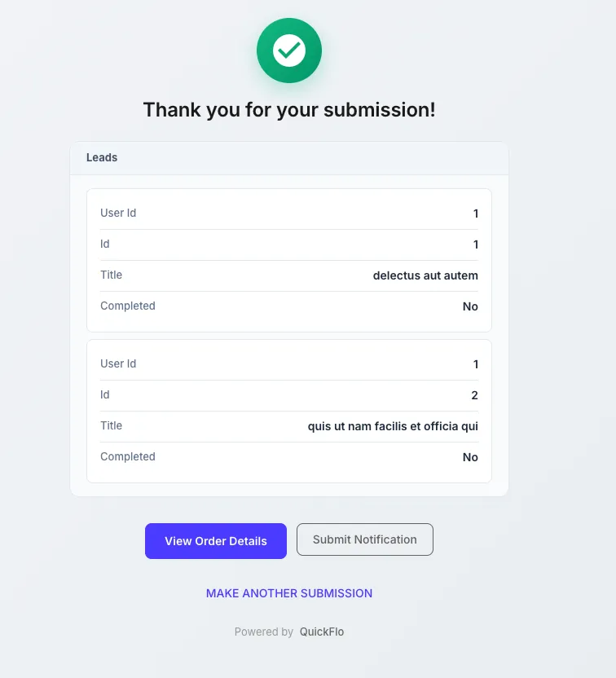
Task: Click the 'Thank you for your submission!' heading
Action: pyautogui.click(x=289, y=109)
